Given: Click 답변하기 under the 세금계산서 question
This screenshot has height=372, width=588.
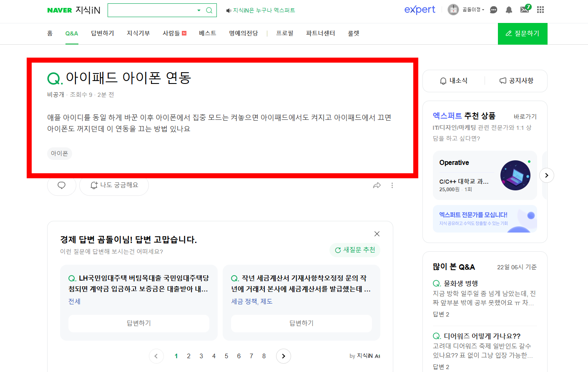Looking at the screenshot, I should tap(302, 323).
